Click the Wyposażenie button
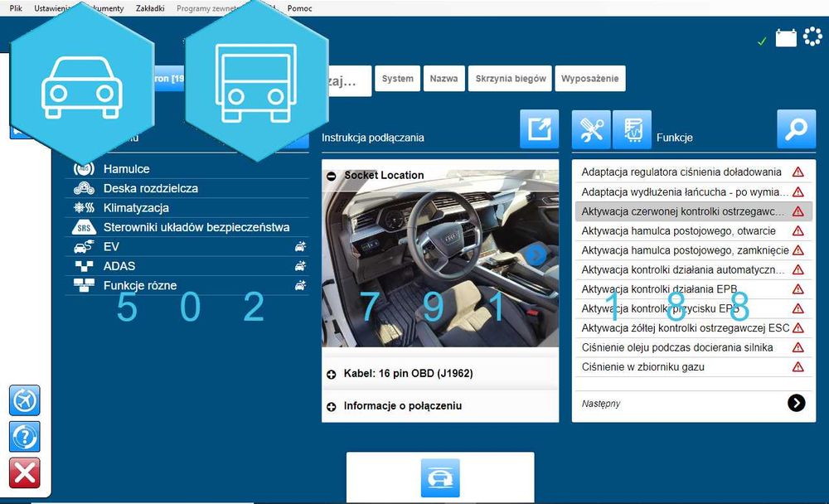The image size is (829, 504). 590,78
